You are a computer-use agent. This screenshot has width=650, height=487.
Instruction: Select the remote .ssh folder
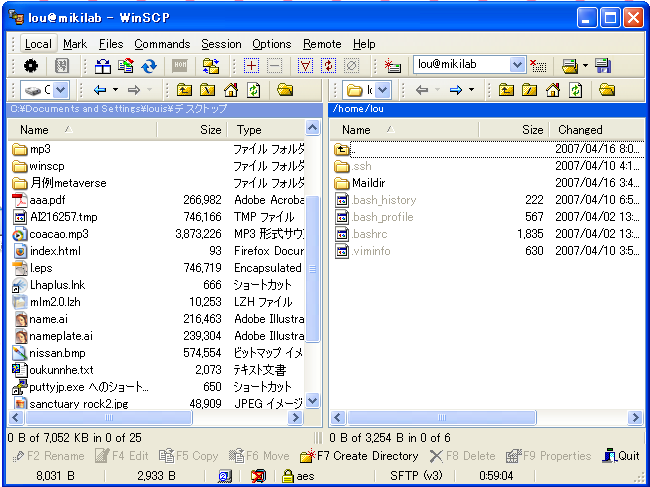(x=361, y=166)
